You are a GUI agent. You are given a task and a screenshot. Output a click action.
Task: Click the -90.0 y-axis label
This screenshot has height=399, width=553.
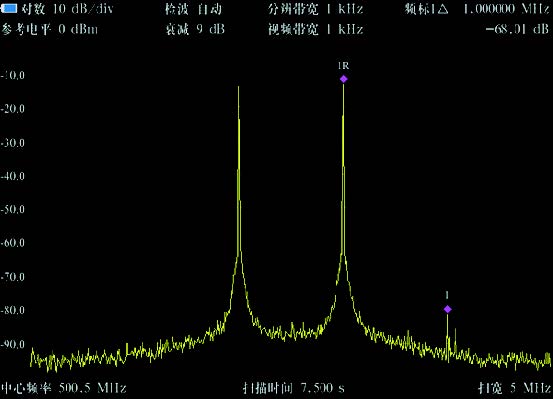coord(12,344)
